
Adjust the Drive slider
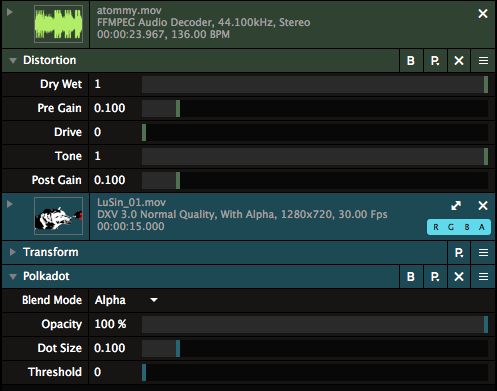[315, 132]
